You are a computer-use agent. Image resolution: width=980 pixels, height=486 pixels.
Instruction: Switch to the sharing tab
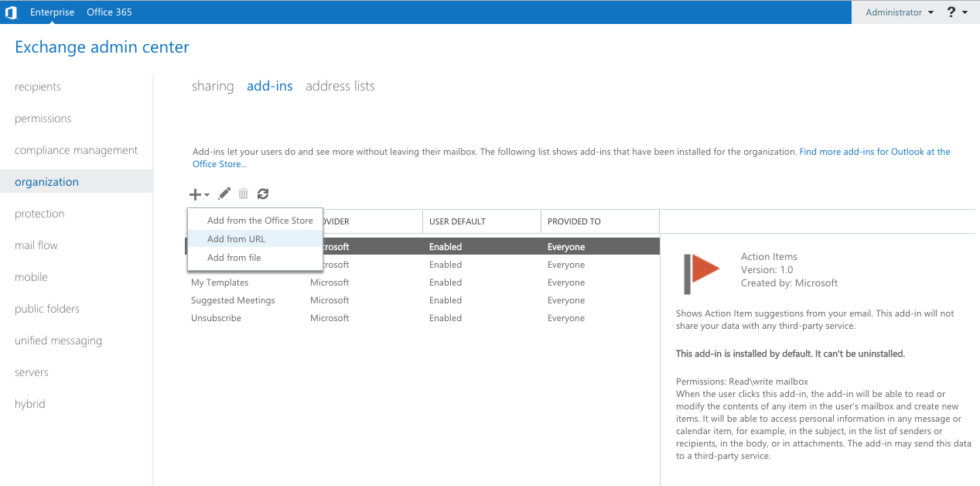coord(213,86)
